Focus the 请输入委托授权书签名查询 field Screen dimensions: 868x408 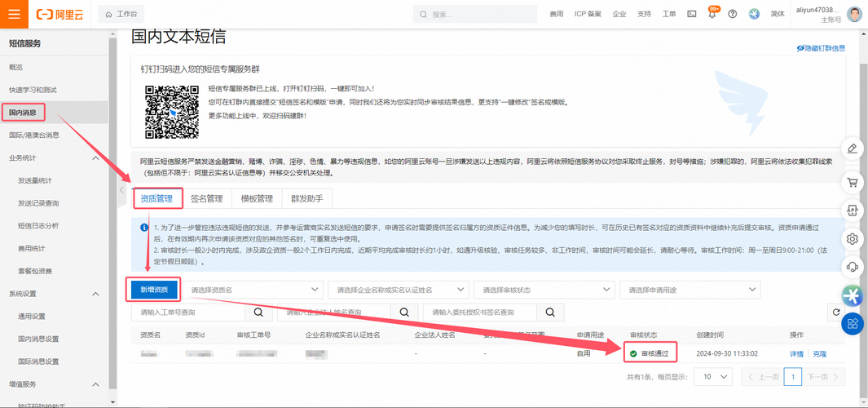(479, 312)
